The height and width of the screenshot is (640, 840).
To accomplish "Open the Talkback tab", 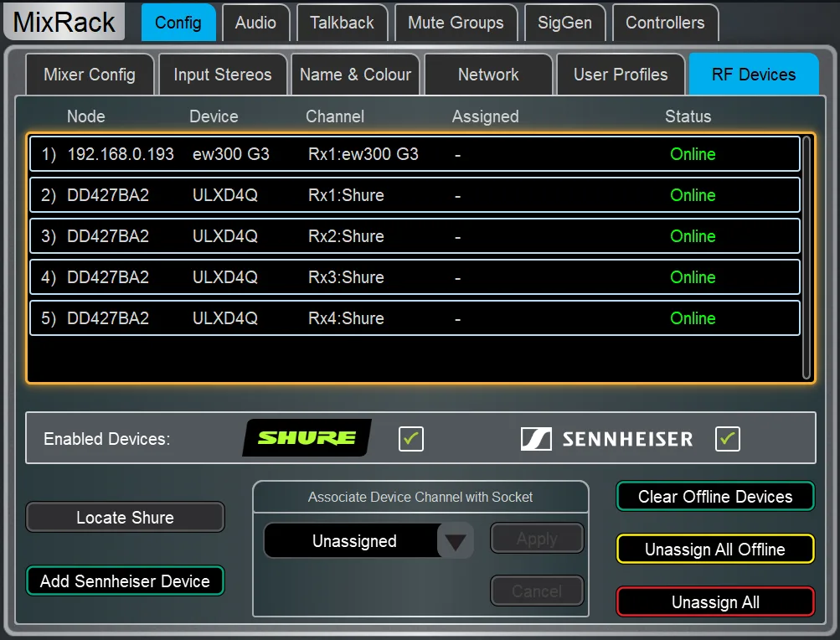I will 342,23.
